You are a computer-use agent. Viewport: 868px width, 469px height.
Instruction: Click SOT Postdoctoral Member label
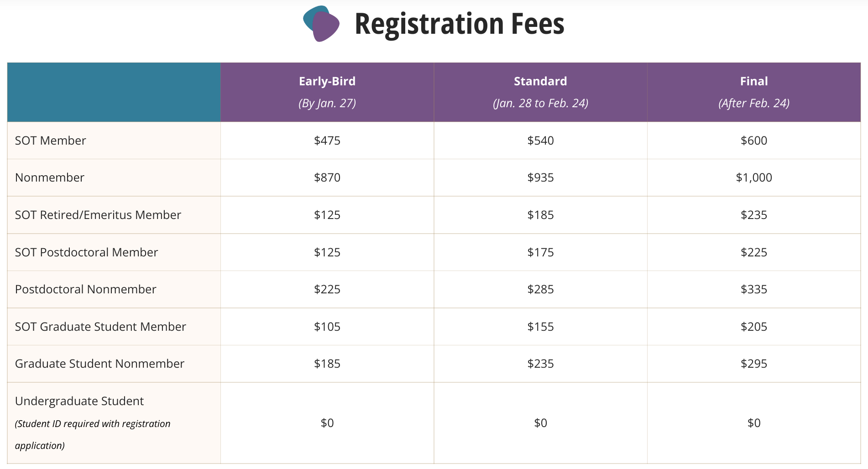coord(86,252)
